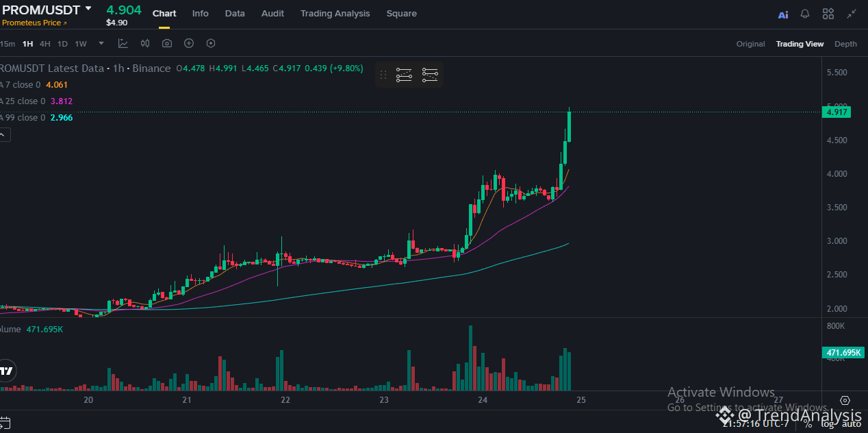The image size is (868, 433).
Task: Open price scale settings hexagon icon
Action: point(845,400)
